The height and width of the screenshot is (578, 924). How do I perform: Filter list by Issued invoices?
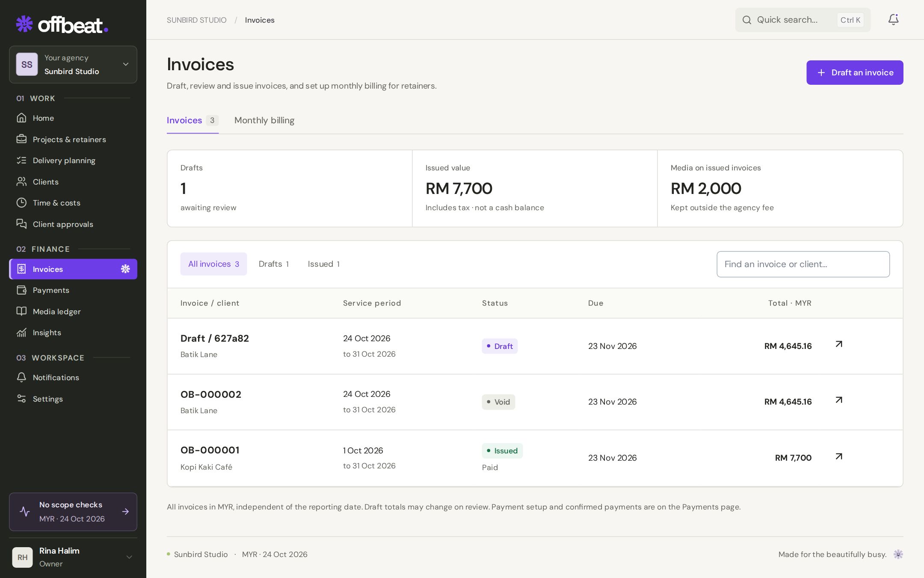click(324, 264)
